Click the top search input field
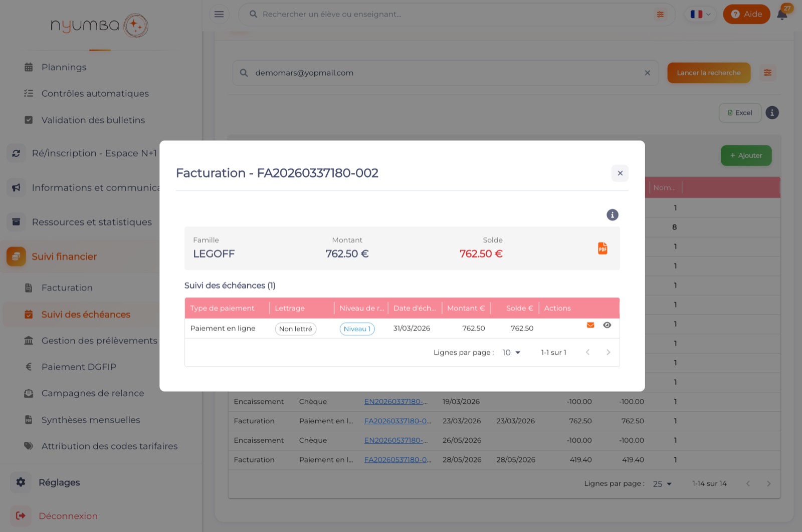The width and height of the screenshot is (802, 532). click(451, 15)
